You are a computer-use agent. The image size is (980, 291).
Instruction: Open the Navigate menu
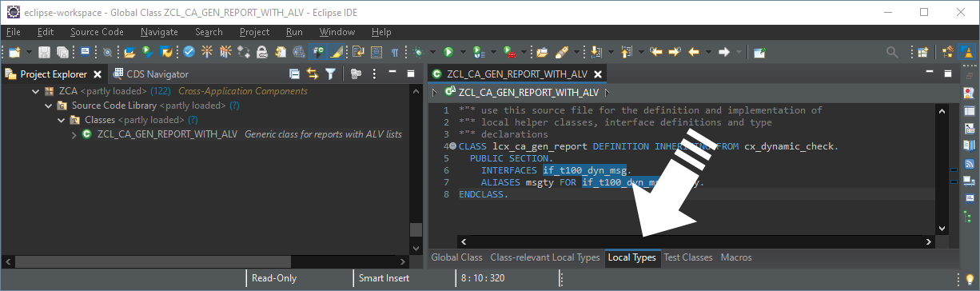click(x=159, y=32)
